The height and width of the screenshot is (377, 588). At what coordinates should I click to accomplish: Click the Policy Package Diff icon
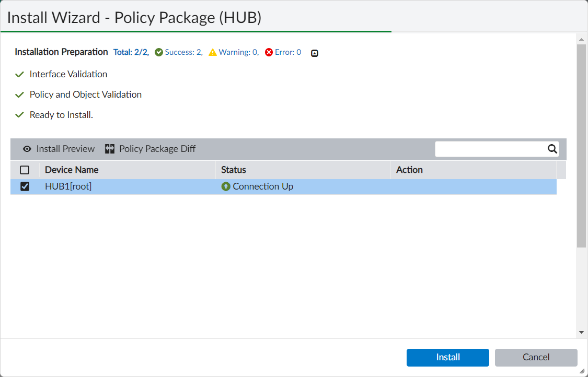coord(109,149)
